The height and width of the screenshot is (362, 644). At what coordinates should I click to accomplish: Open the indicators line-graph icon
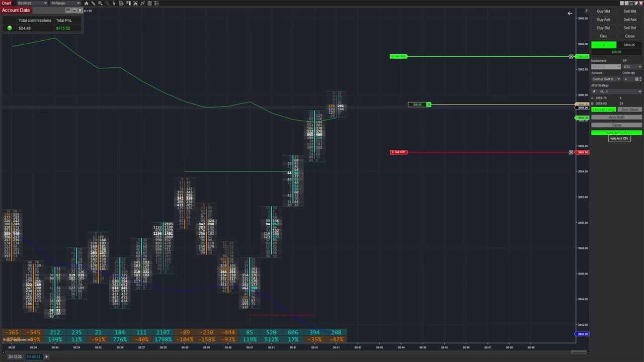(x=142, y=3)
